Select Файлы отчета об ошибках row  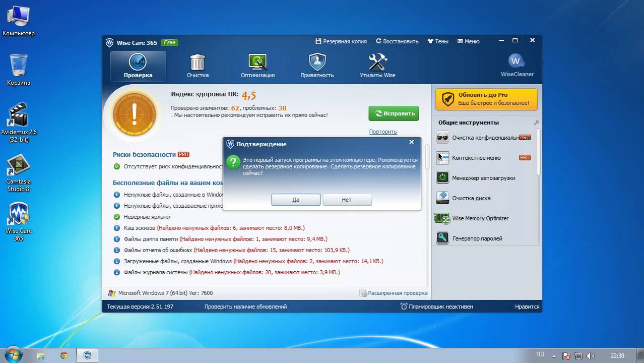pos(231,250)
